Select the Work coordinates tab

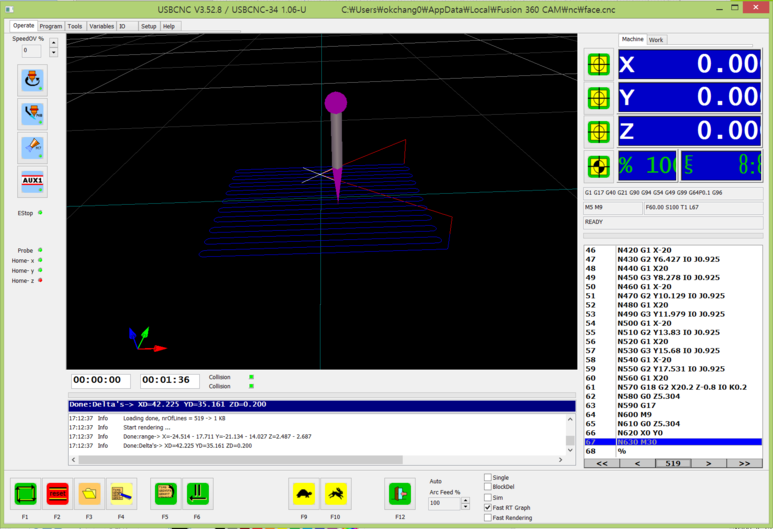click(x=656, y=40)
